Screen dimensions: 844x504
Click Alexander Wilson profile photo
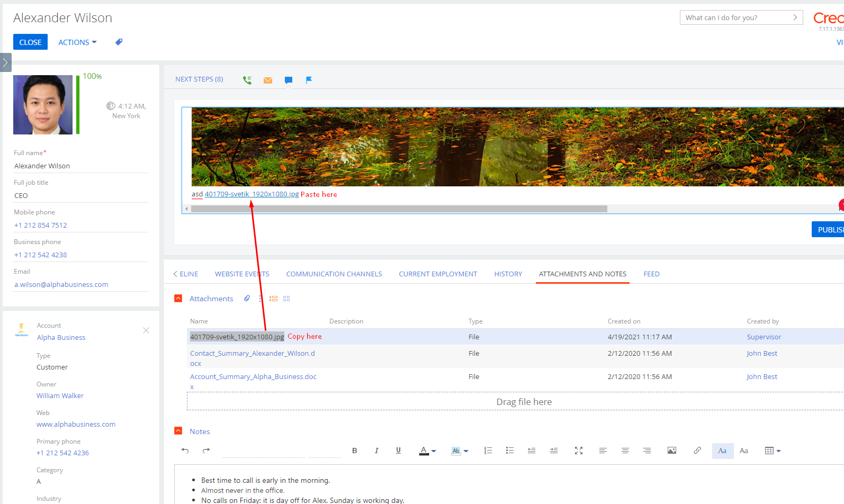43,104
